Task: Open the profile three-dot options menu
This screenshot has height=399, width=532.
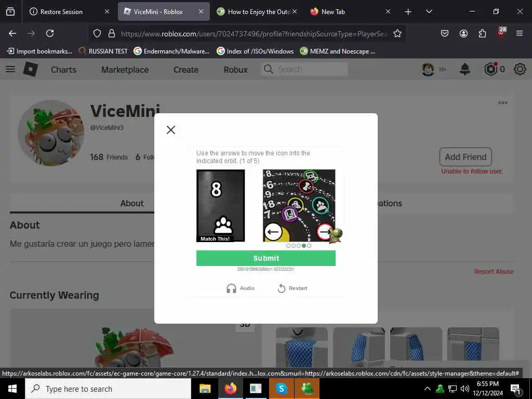Action: (502, 103)
